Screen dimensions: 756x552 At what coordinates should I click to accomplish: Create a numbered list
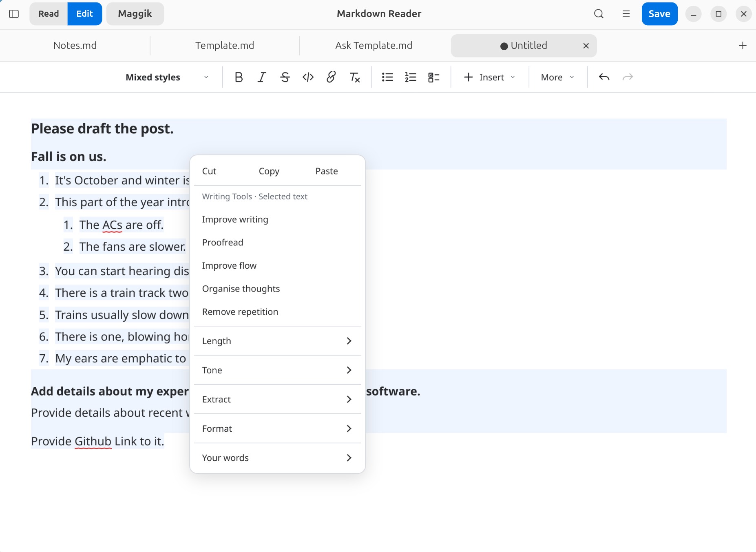[x=411, y=77]
